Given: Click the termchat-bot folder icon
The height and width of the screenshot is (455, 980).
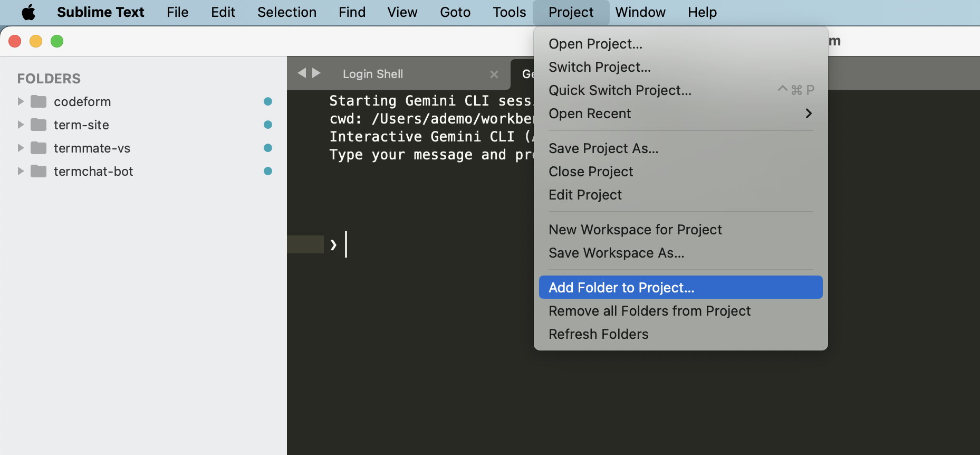Looking at the screenshot, I should (x=39, y=171).
